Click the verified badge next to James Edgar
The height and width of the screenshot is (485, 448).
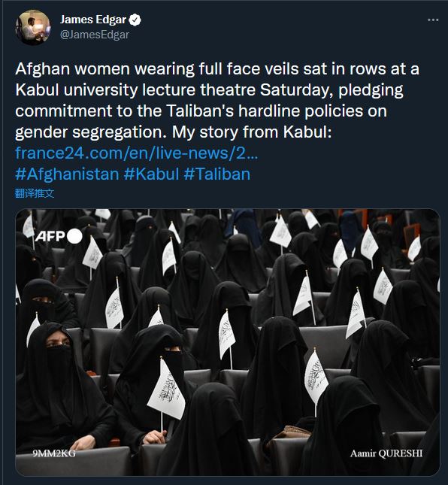(x=135, y=20)
